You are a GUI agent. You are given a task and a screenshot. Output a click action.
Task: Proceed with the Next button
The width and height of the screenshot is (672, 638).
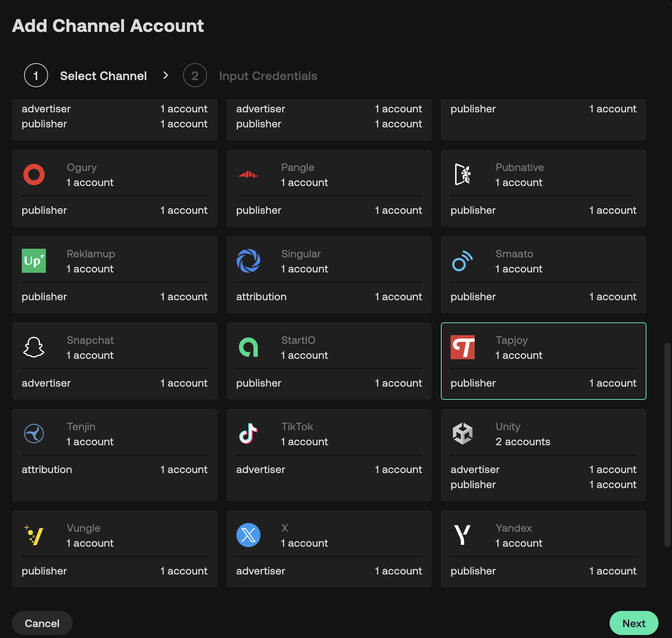pyautogui.click(x=634, y=623)
